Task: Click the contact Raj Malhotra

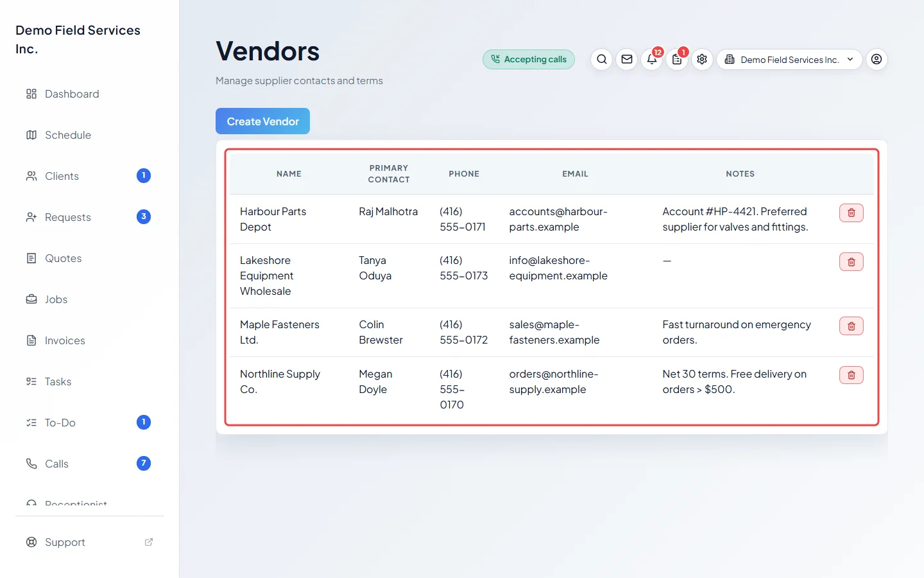Action: point(388,211)
